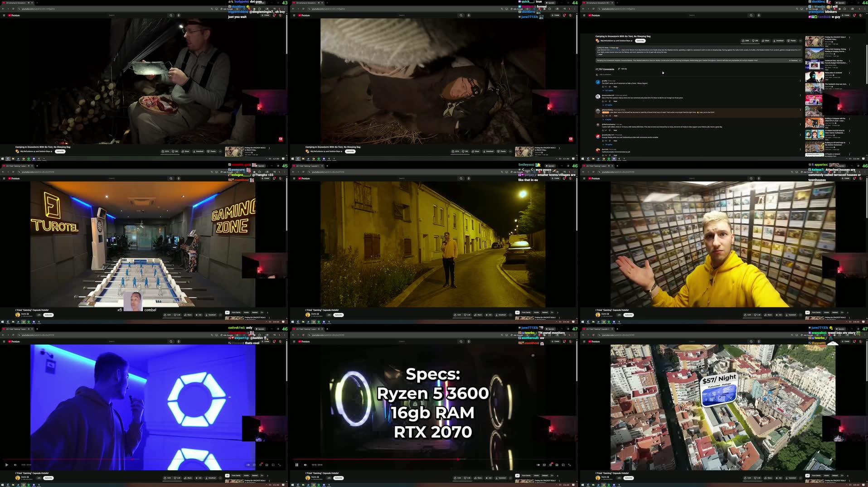Dislike the Camping video on the comments page
This screenshot has width=868, height=487.
coord(754,41)
